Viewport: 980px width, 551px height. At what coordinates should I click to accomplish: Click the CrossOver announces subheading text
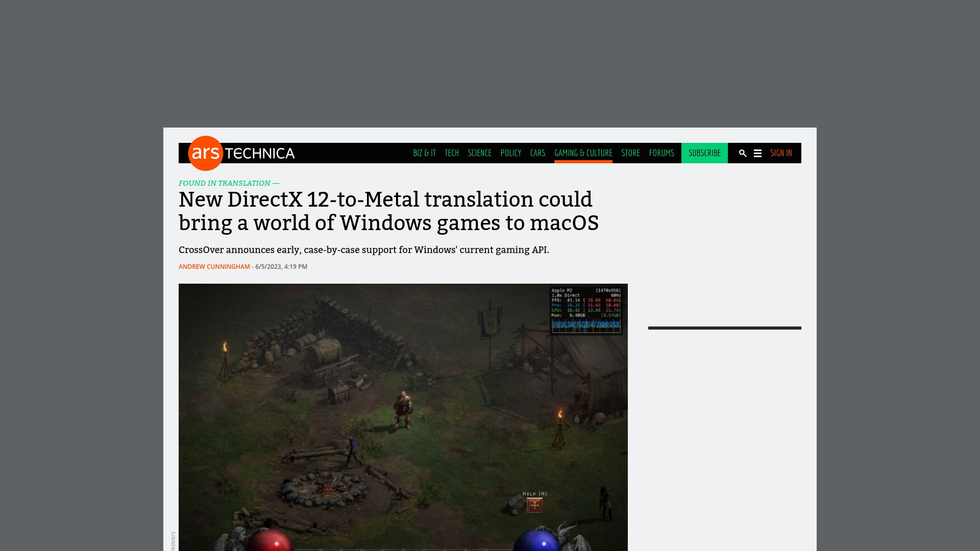tap(364, 250)
